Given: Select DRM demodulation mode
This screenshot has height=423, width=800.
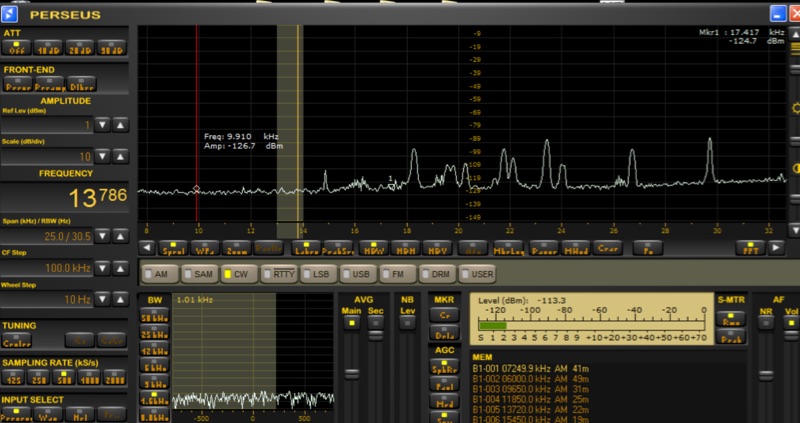Looking at the screenshot, I should tap(438, 274).
